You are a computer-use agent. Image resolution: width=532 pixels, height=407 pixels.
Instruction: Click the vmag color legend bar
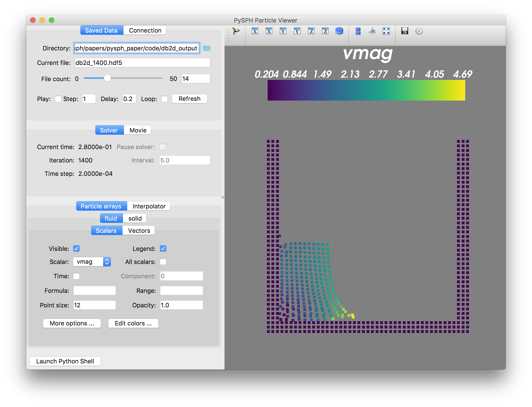pyautogui.click(x=366, y=90)
